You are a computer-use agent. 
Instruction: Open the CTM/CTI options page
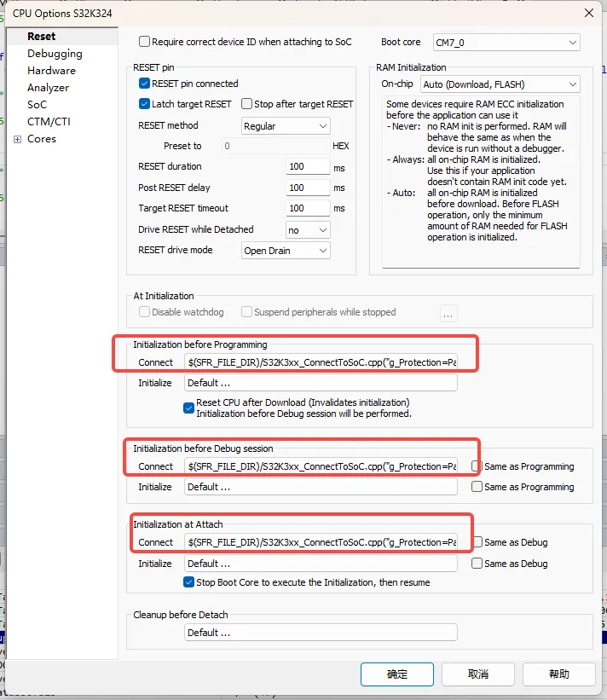[x=49, y=121]
